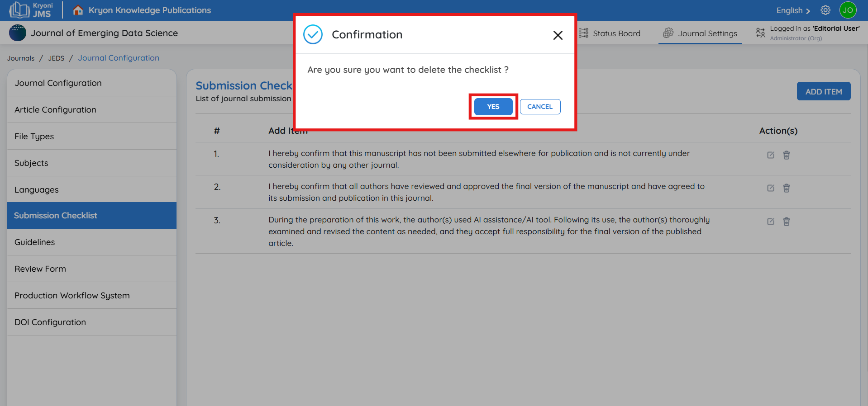Go to the JEDS breadcrumb link
This screenshot has width=868, height=406.
[56, 58]
